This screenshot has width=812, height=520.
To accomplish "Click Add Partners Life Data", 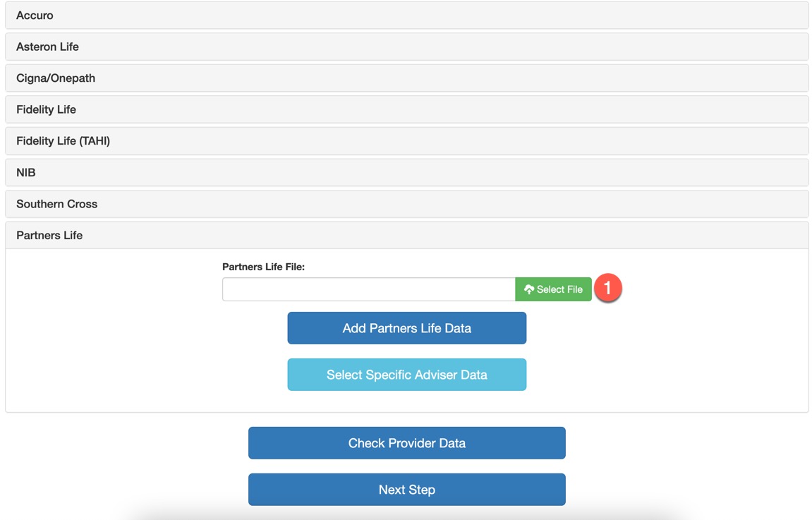I will (x=406, y=328).
